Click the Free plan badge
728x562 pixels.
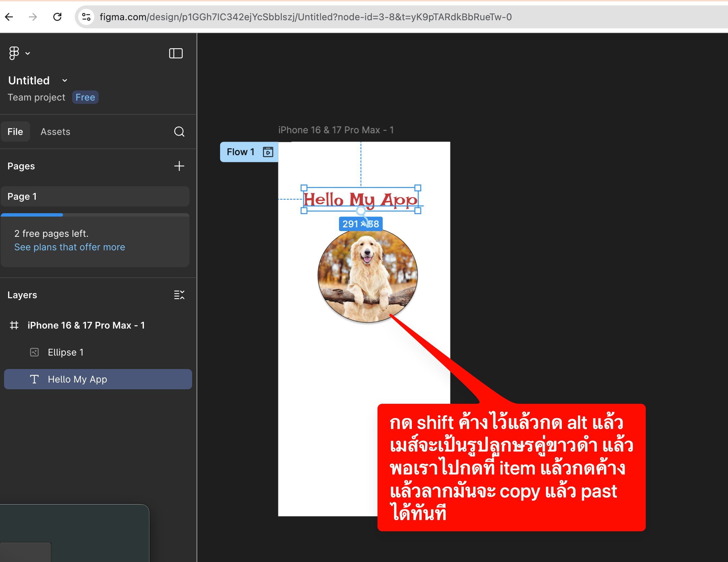85,97
